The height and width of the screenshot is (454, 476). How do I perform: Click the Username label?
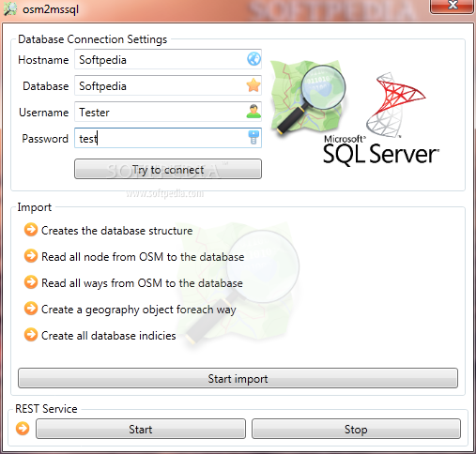pos(44,113)
